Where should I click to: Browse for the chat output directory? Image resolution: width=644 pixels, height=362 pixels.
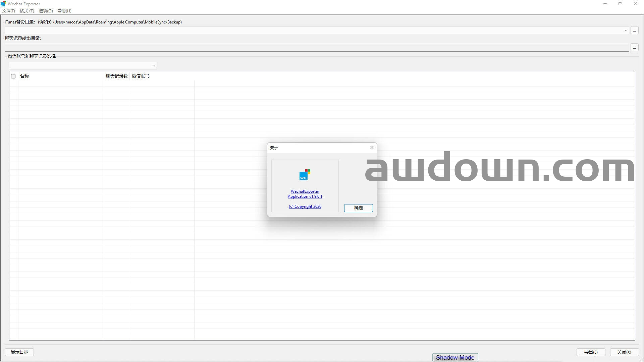(634, 48)
